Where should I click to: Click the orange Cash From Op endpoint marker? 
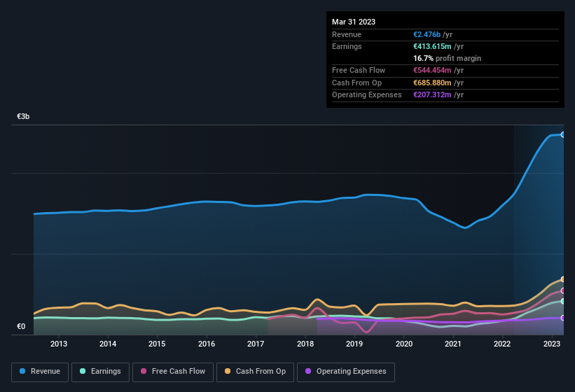point(563,279)
